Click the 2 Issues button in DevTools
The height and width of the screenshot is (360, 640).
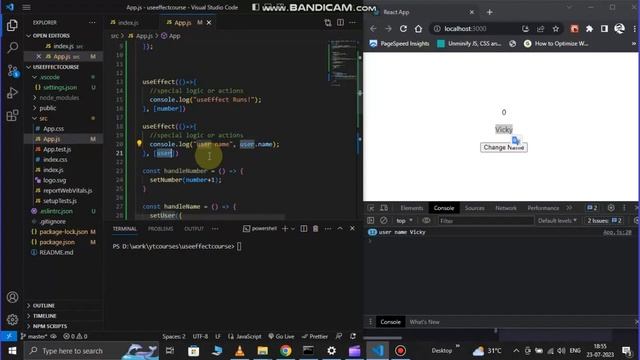coord(604,220)
